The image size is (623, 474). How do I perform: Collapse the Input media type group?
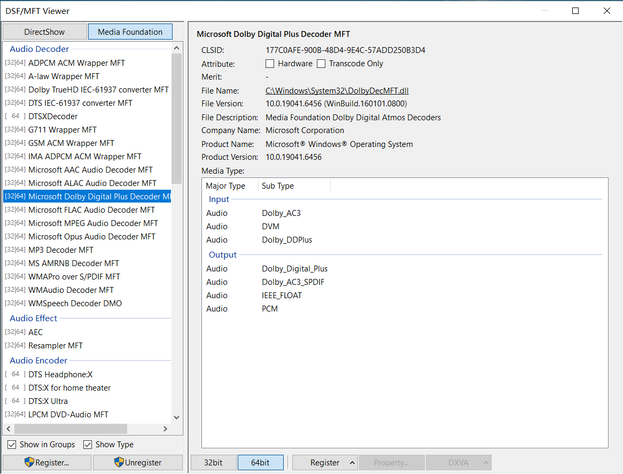click(x=219, y=199)
